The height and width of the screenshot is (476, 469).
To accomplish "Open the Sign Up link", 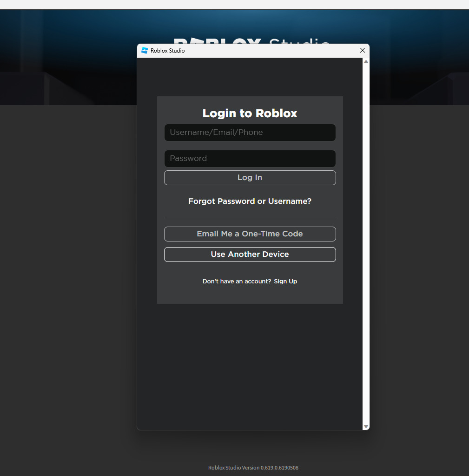I will pyautogui.click(x=285, y=281).
